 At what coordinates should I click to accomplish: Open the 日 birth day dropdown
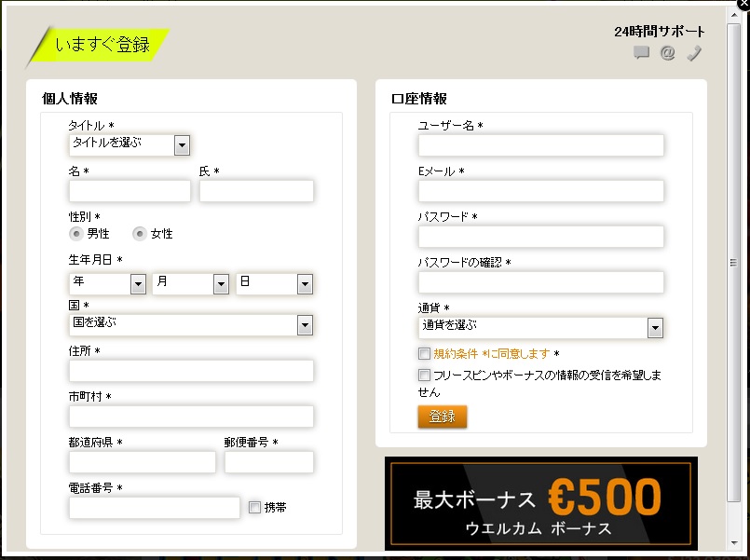275,283
